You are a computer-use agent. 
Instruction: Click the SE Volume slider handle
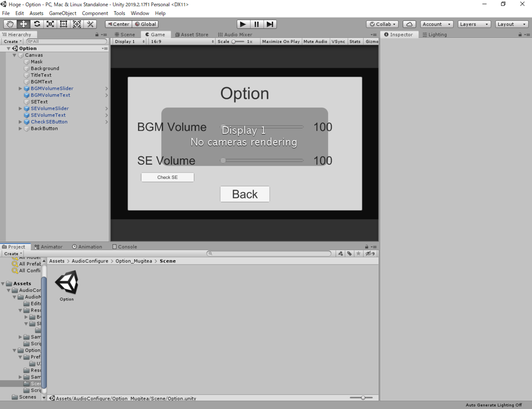[x=223, y=160]
